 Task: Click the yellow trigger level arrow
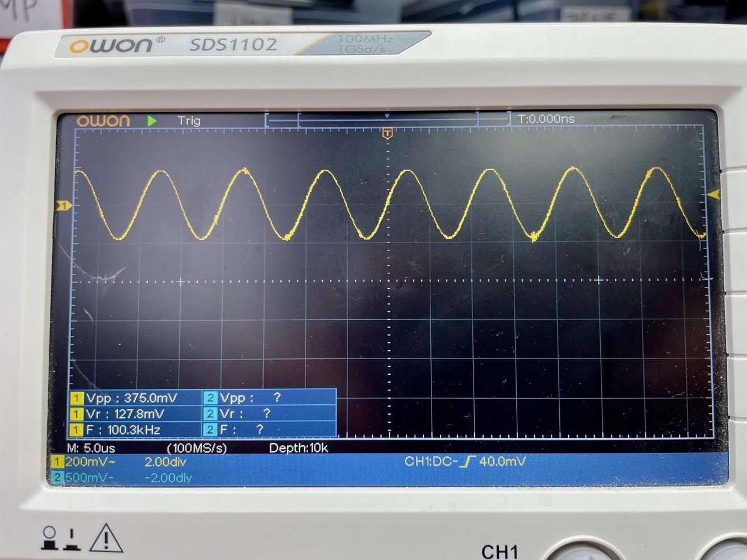click(x=713, y=195)
